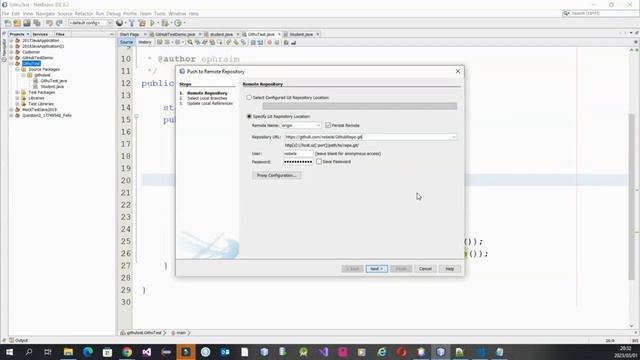Click the Save All toolbar icon

point(37,23)
